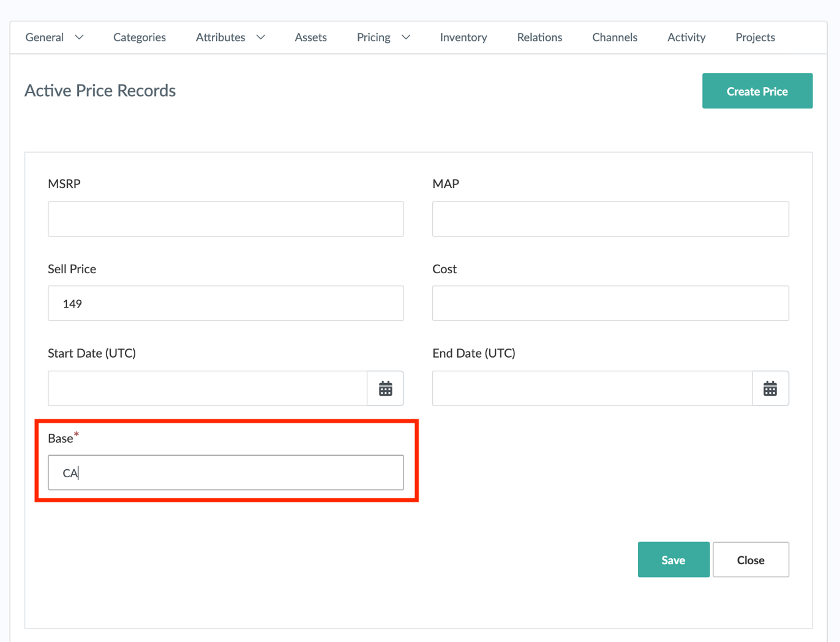Image resolution: width=840 pixels, height=642 pixels.
Task: Open the Start Date calendar picker
Action: pos(385,388)
